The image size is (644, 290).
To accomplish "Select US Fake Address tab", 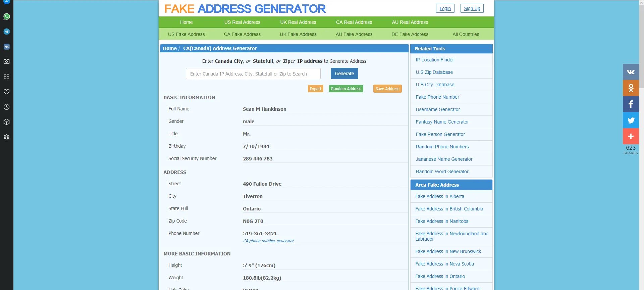I will coord(186,34).
